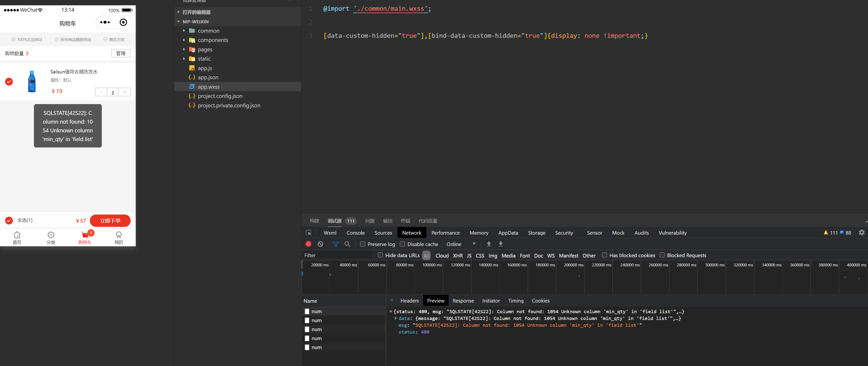The image size is (868, 366).
Task: Check Blocked Requests
Action: point(662,255)
